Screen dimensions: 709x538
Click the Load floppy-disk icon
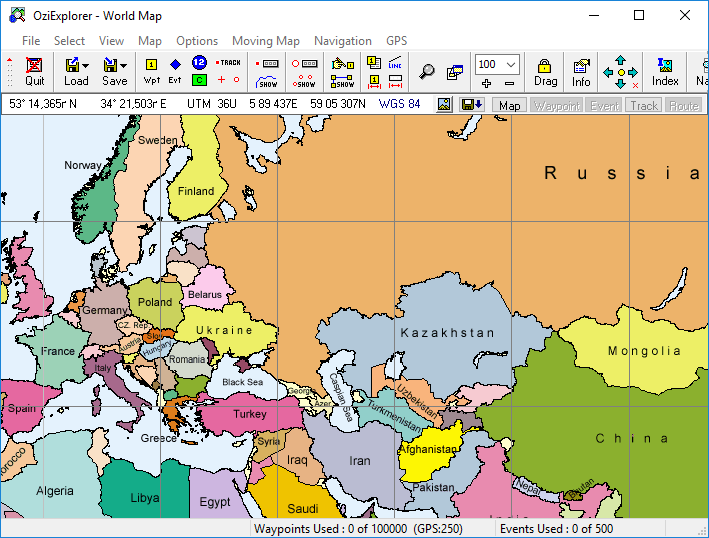[72, 65]
